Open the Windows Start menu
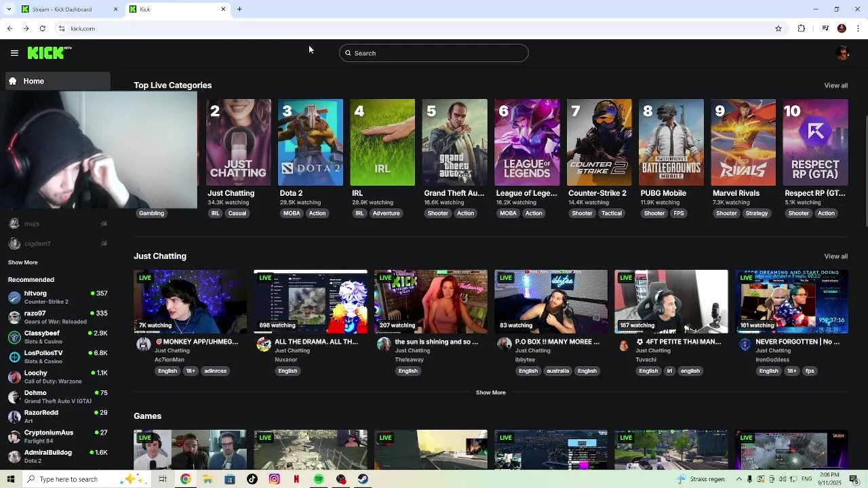 tap(11, 479)
